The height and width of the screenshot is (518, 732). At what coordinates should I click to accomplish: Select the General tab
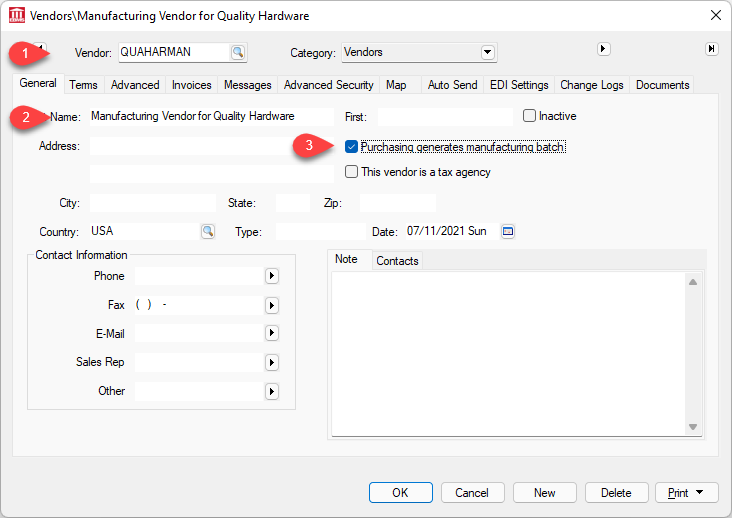pos(38,83)
